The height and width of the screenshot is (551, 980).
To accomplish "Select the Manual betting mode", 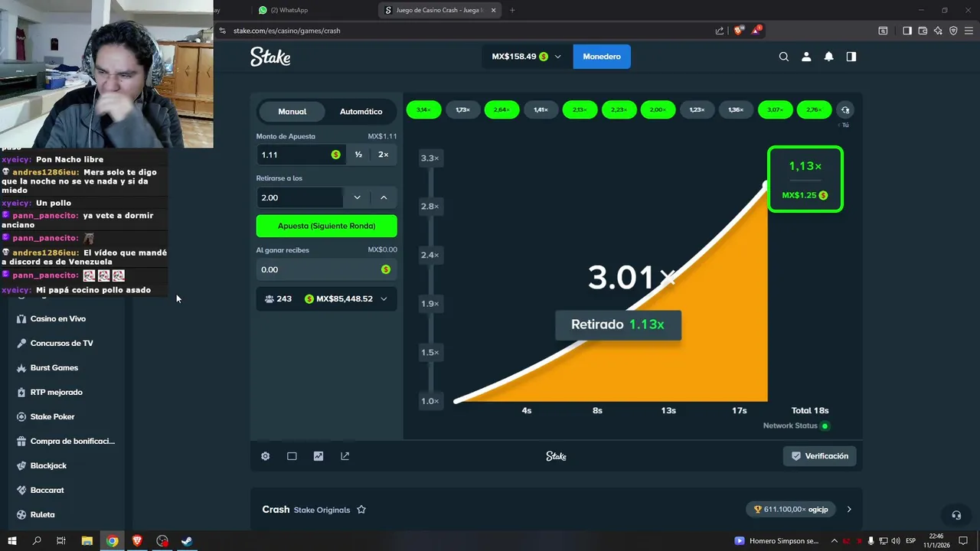I will (x=292, y=112).
